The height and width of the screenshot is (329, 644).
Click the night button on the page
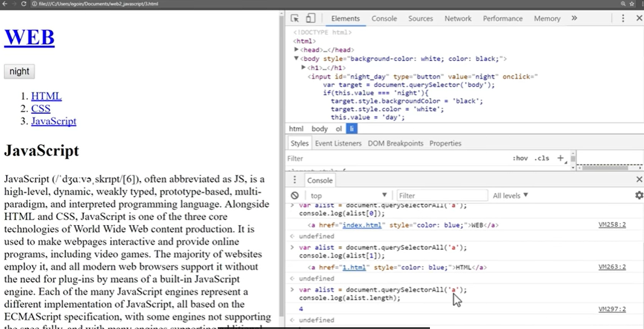point(19,71)
